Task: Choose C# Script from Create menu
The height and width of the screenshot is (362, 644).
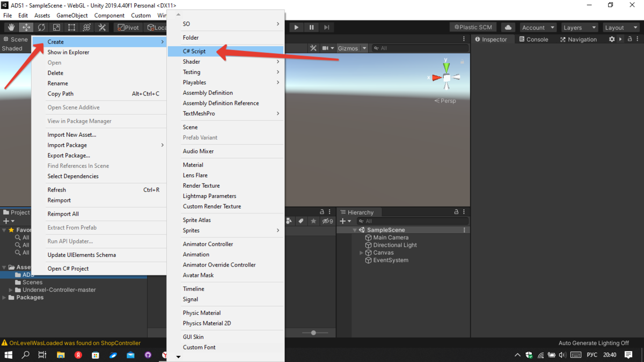Action: (x=225, y=51)
